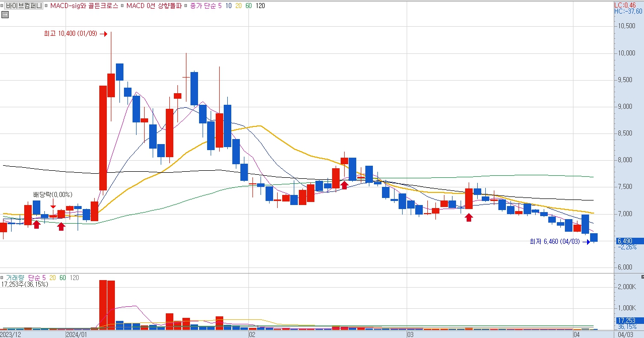Select 단순 5 volume average legend

tap(37, 278)
